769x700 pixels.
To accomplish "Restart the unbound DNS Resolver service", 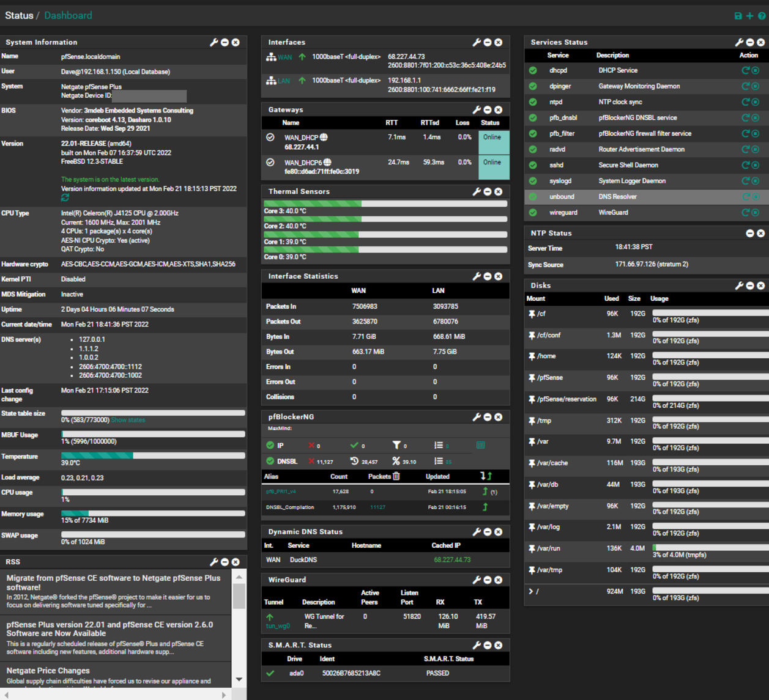I will point(746,197).
